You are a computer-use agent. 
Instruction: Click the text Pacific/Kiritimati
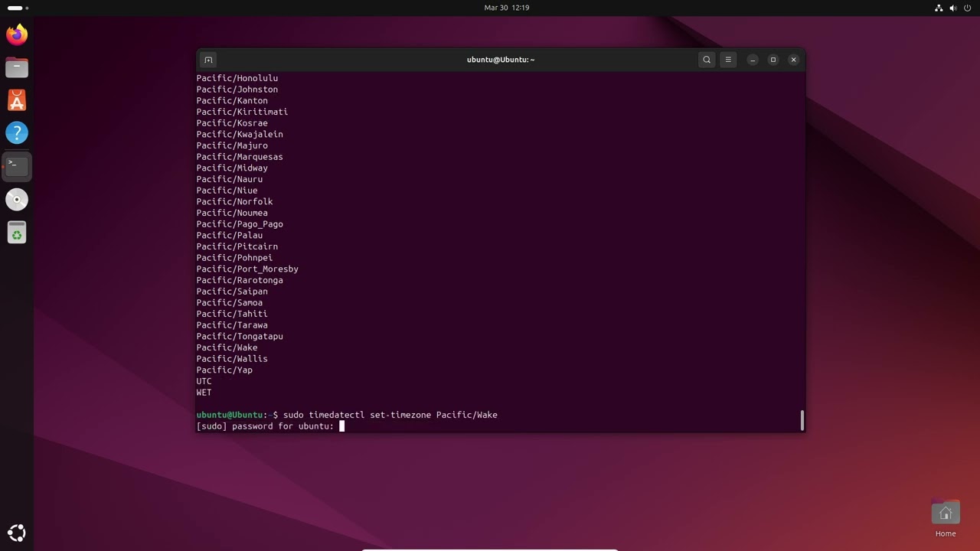tap(242, 112)
